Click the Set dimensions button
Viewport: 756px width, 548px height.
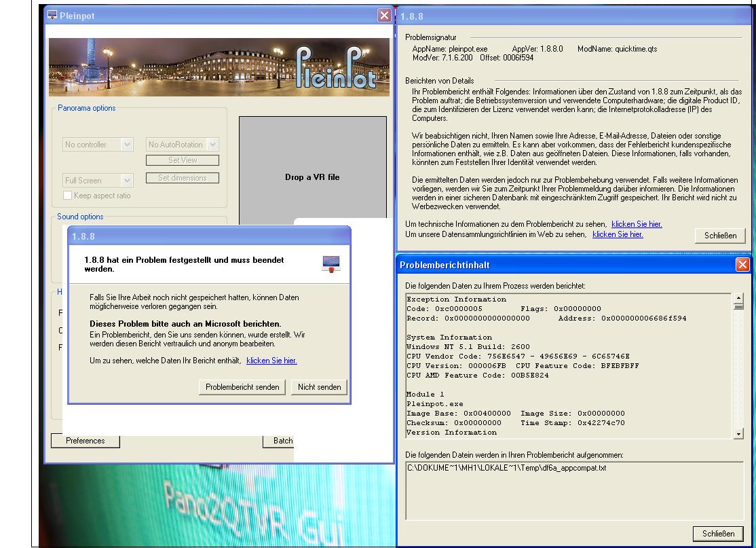coord(183,178)
